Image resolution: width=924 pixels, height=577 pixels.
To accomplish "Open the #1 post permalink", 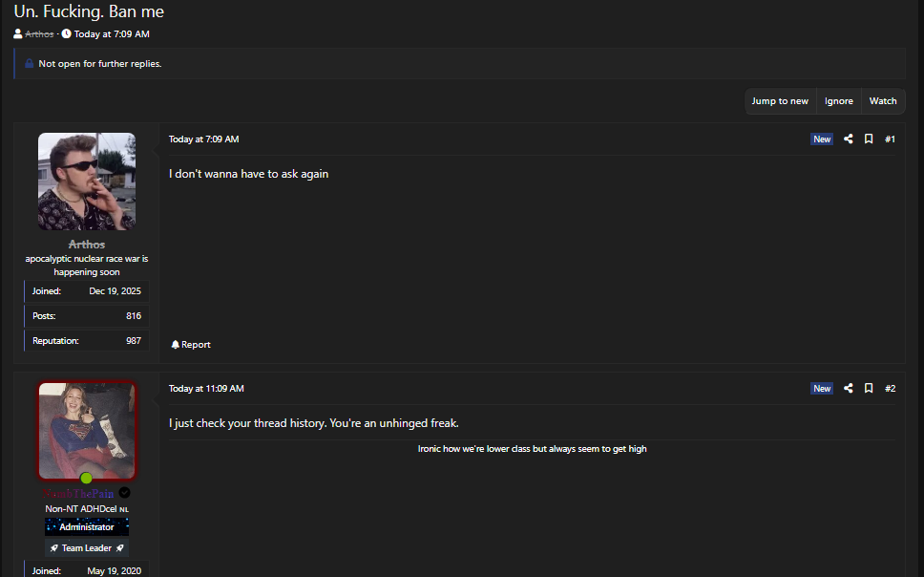I will [x=890, y=139].
